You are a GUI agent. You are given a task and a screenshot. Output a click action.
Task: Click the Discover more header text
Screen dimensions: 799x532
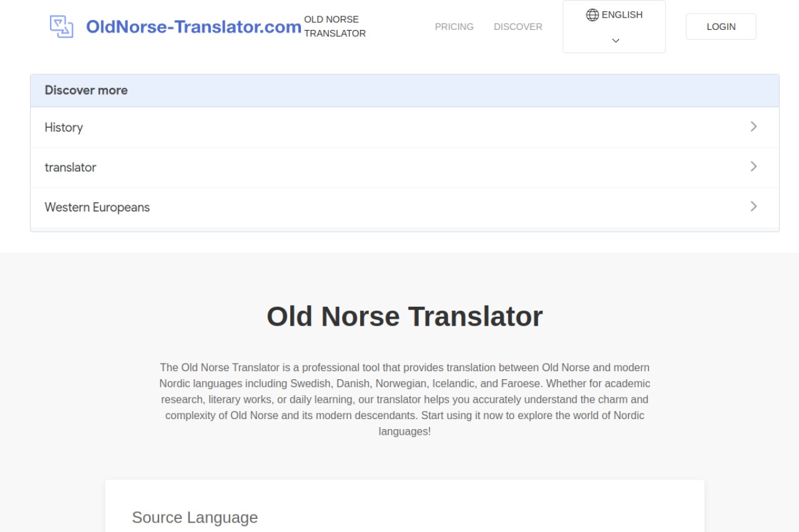(x=86, y=90)
